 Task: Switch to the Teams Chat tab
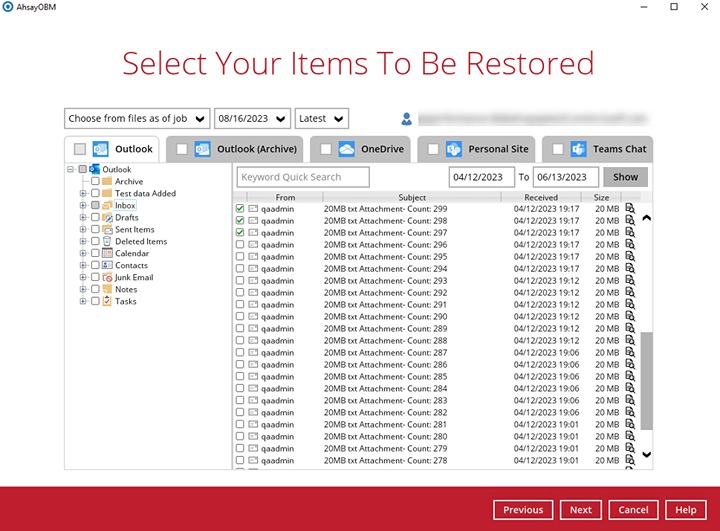[597, 149]
